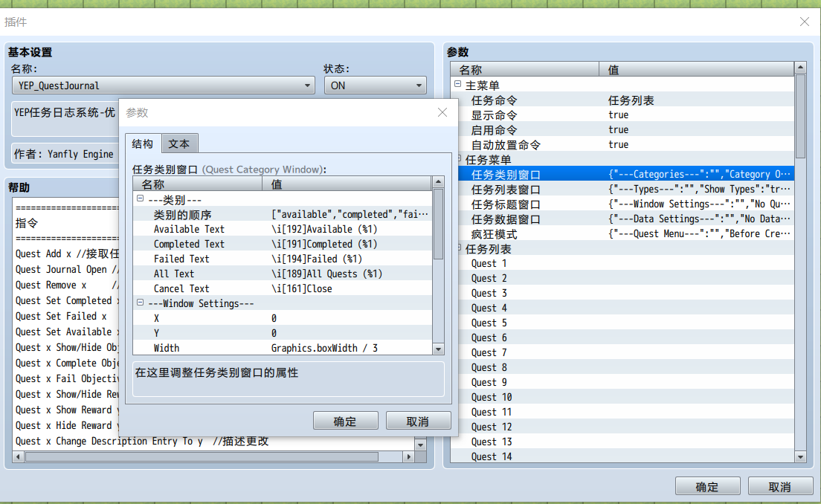Click scroll-down arrow of the 帮助 text box

[420, 445]
